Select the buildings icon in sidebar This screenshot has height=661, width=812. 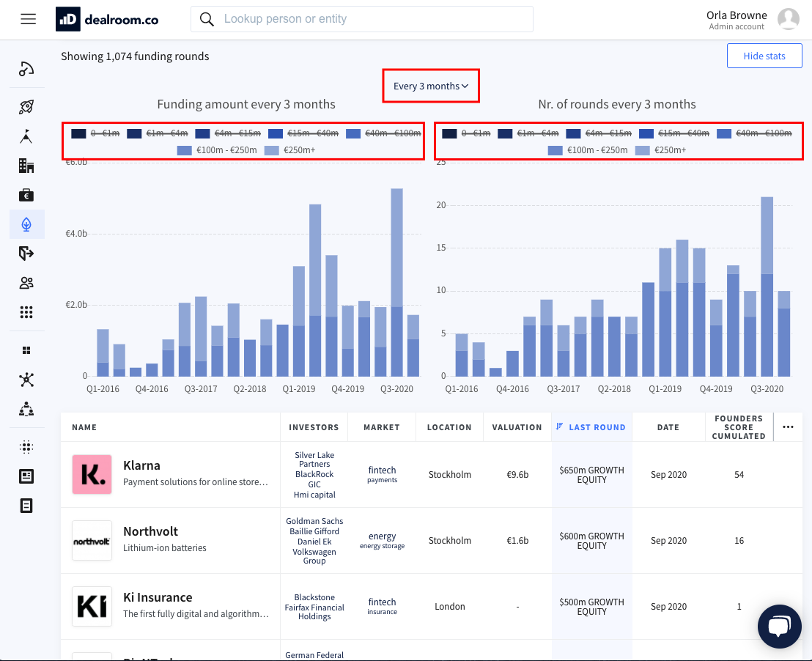point(26,166)
